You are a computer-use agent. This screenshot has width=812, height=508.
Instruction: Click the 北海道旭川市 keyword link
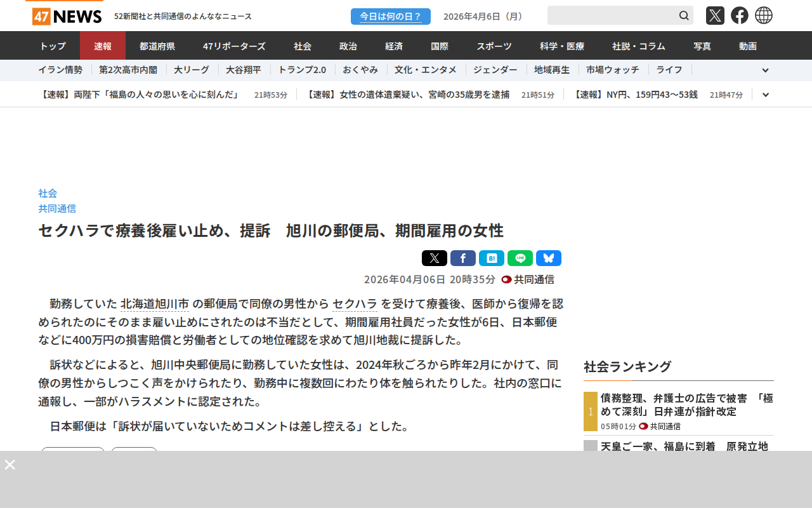155,304
